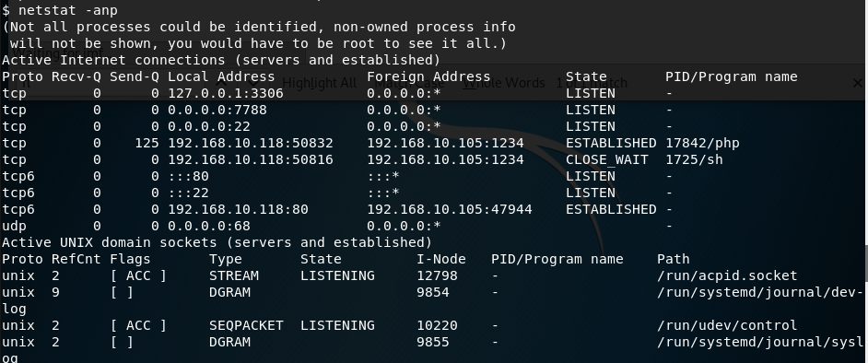Click the Active Internet connections heading
The width and height of the screenshot is (868, 363).
(221, 60)
